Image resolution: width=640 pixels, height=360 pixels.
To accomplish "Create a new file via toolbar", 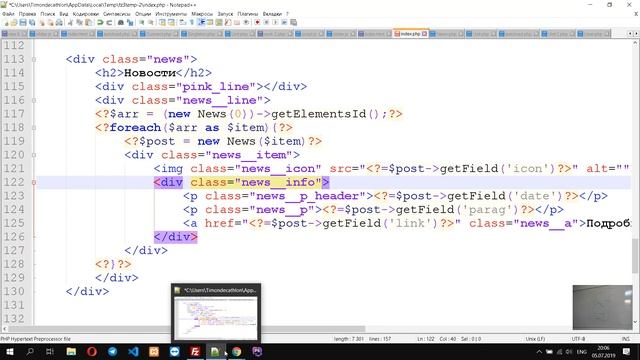I will [7, 22].
